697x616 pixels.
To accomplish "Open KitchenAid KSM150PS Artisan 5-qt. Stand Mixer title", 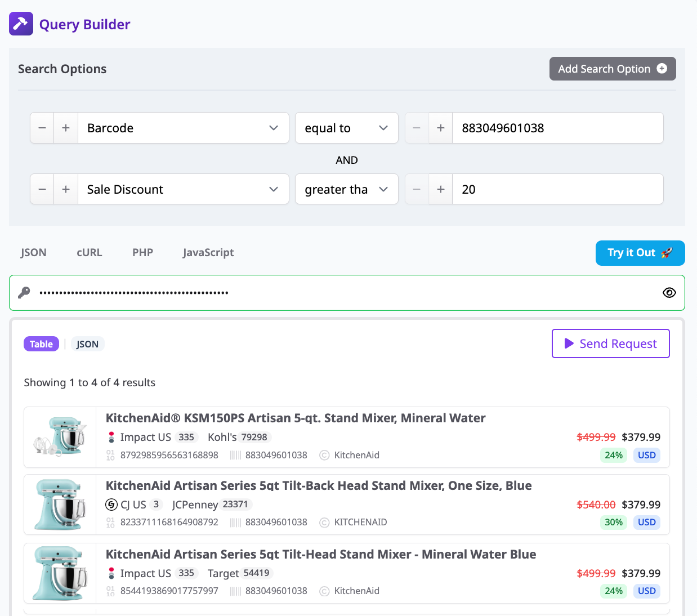I will [x=296, y=418].
